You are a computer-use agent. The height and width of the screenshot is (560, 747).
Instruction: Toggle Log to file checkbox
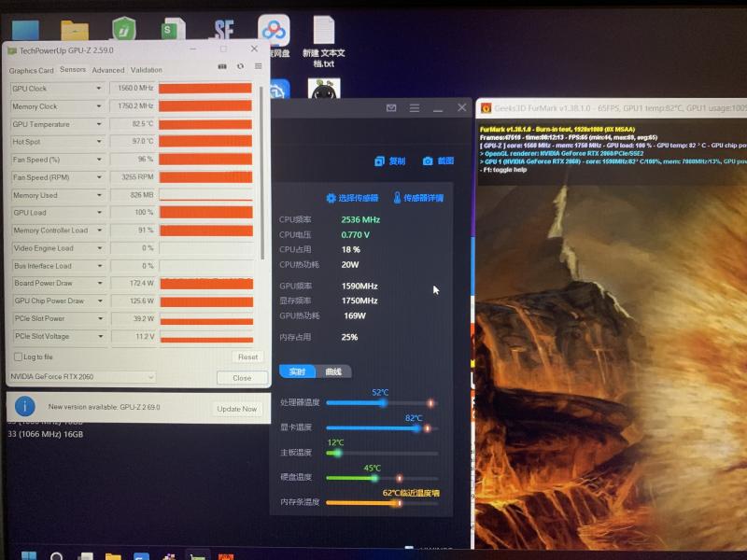tap(18, 357)
